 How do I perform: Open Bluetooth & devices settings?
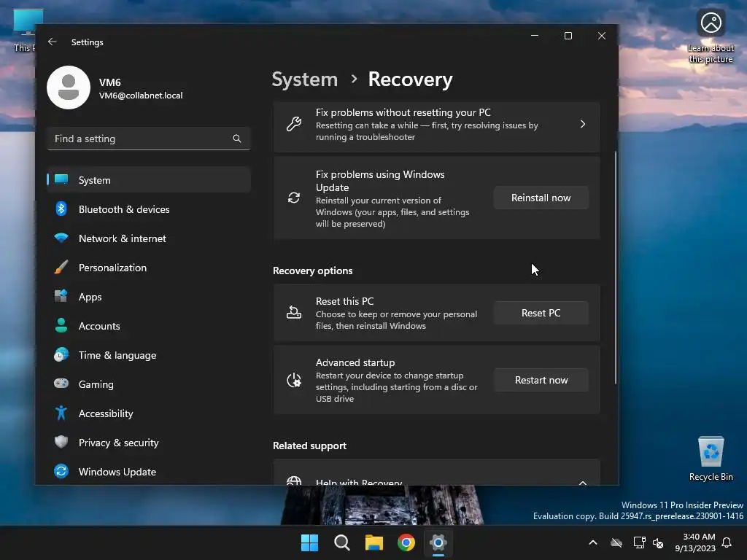(149, 209)
